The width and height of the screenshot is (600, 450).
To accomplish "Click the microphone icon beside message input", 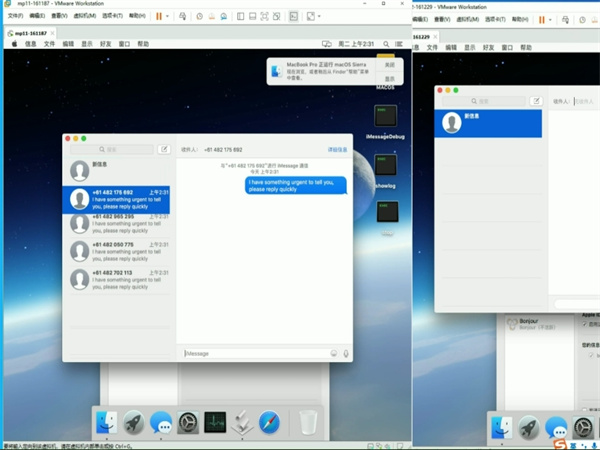I will 346,353.
